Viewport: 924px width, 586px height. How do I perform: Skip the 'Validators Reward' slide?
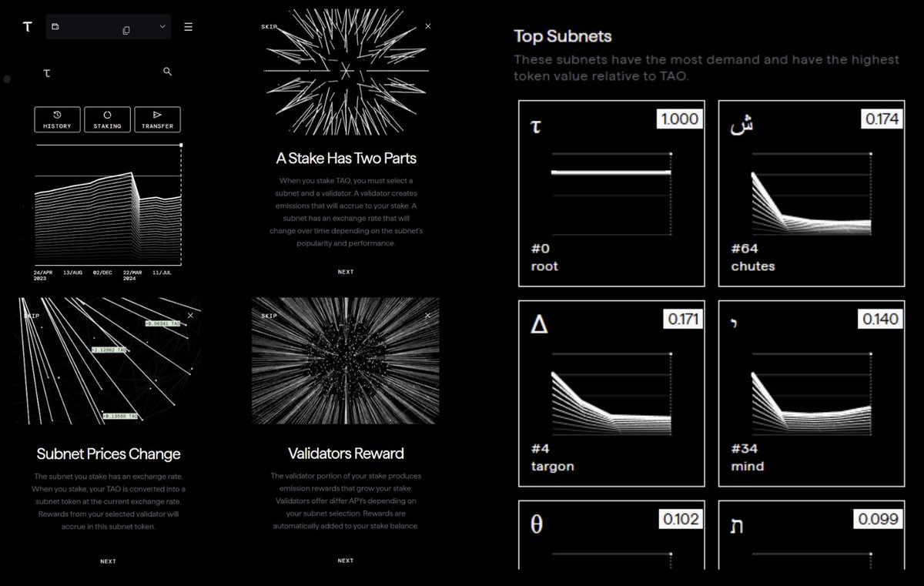pyautogui.click(x=269, y=316)
